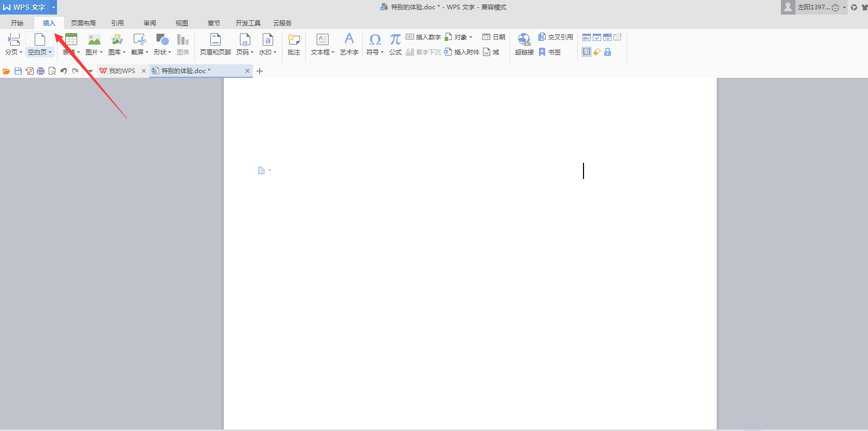The height and width of the screenshot is (431, 868).
Task: Click the 页码 page number icon
Action: click(x=245, y=39)
